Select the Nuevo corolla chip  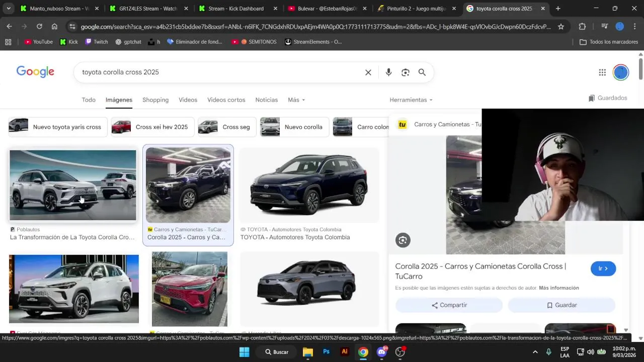point(294,127)
